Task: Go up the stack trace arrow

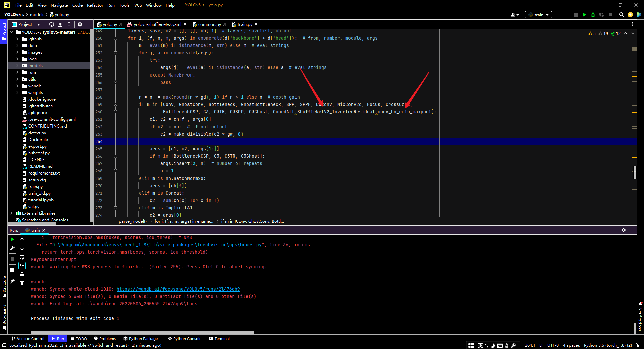Action: click(x=22, y=239)
